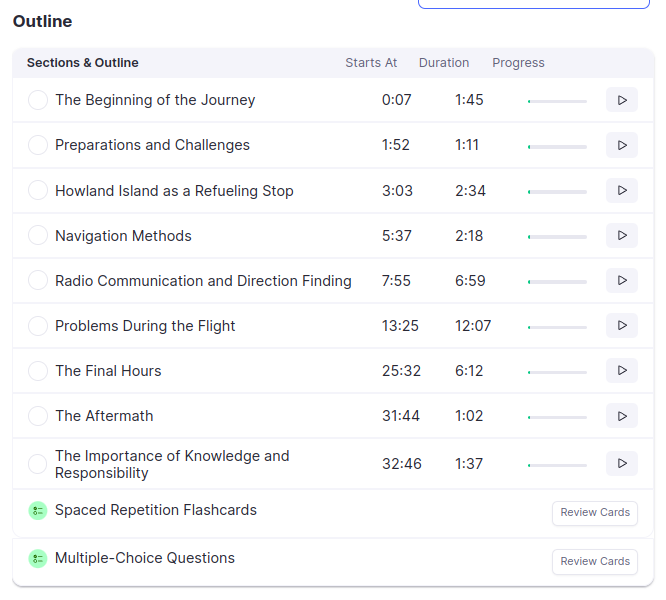Toggle completion circle for 'The Aftermath'
666x600 pixels.
pyautogui.click(x=38, y=415)
